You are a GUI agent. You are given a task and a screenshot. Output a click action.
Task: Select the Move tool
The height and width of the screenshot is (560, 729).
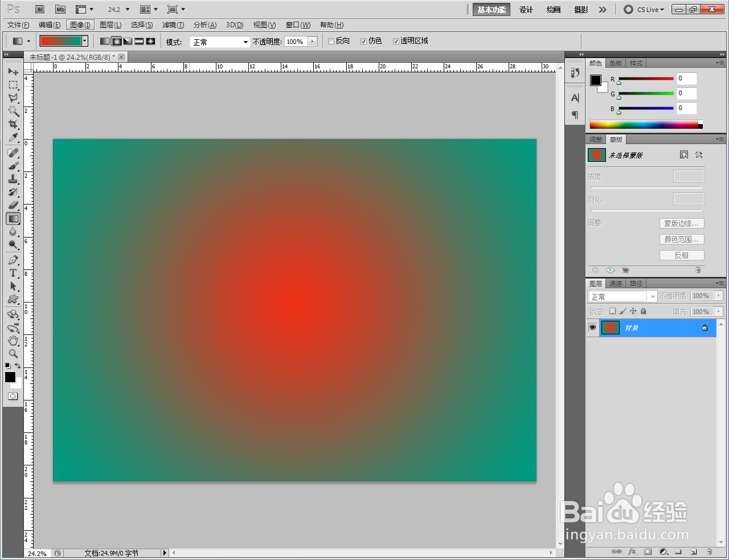(13, 71)
